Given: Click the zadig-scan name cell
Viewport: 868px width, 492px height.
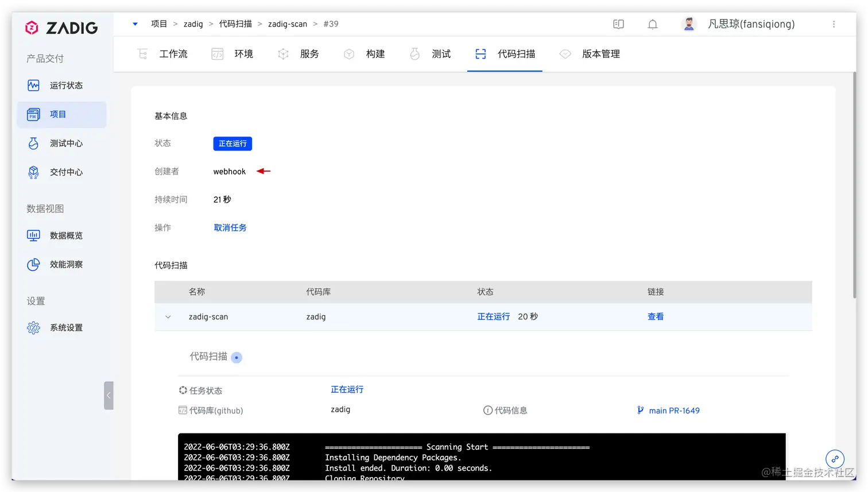Looking at the screenshot, I should [208, 317].
